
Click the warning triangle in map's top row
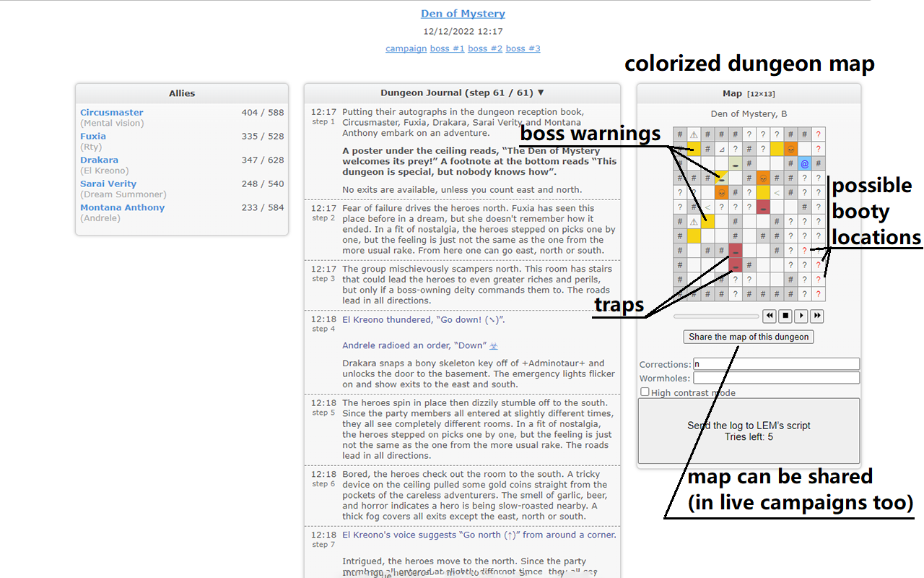click(694, 134)
